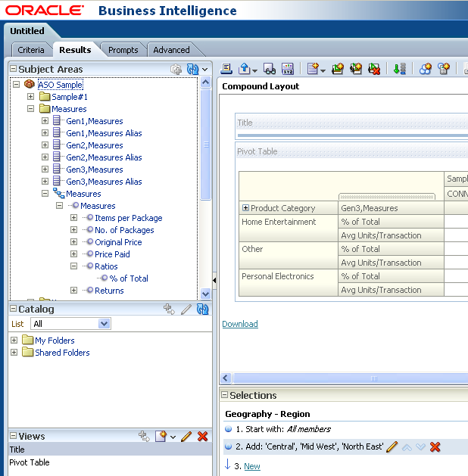Viewport: 468px width, 476px height.
Task: Expand the Gen1,Measures column node
Action: [45, 121]
